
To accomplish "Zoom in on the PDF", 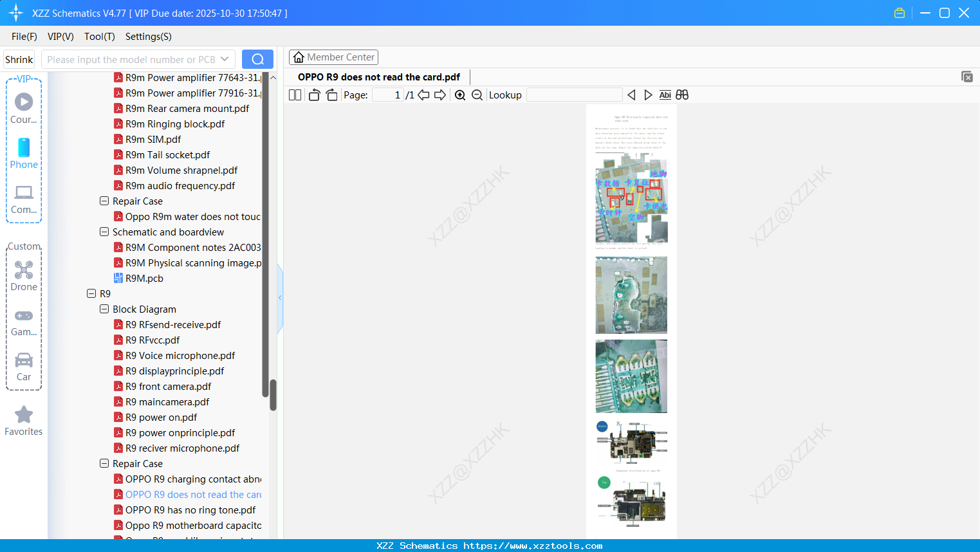I will 460,95.
